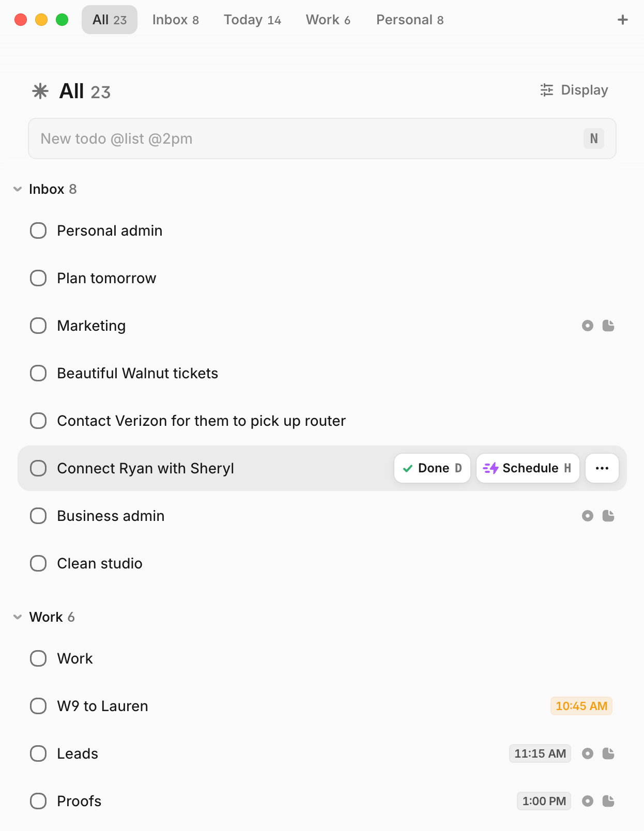Click the plus icon to add a tab
Viewport: 644px width, 831px height.
623,20
